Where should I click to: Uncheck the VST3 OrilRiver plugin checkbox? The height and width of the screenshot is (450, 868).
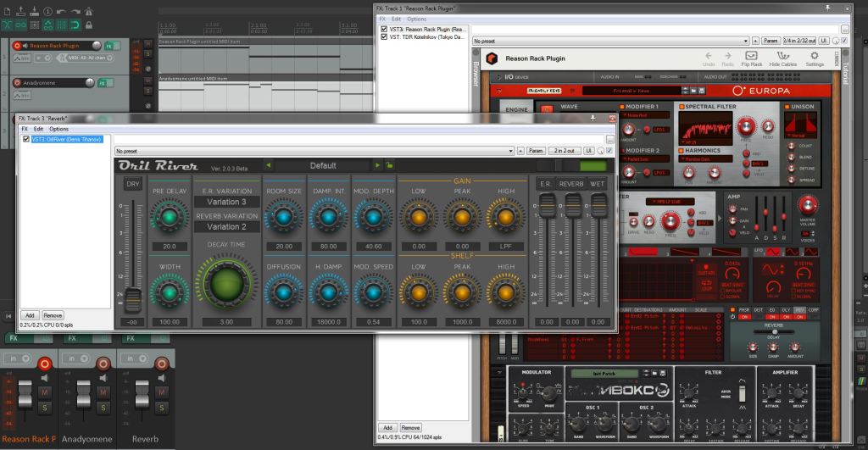pos(26,139)
